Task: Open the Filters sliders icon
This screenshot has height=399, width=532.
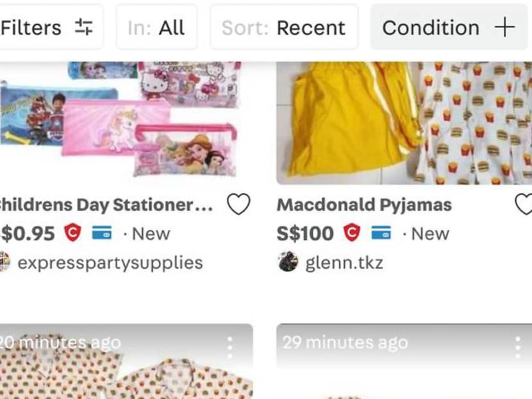Action: (83, 27)
